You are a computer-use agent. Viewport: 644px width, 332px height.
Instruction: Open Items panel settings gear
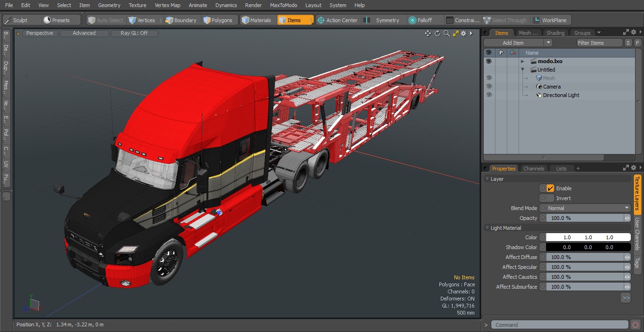tap(634, 32)
